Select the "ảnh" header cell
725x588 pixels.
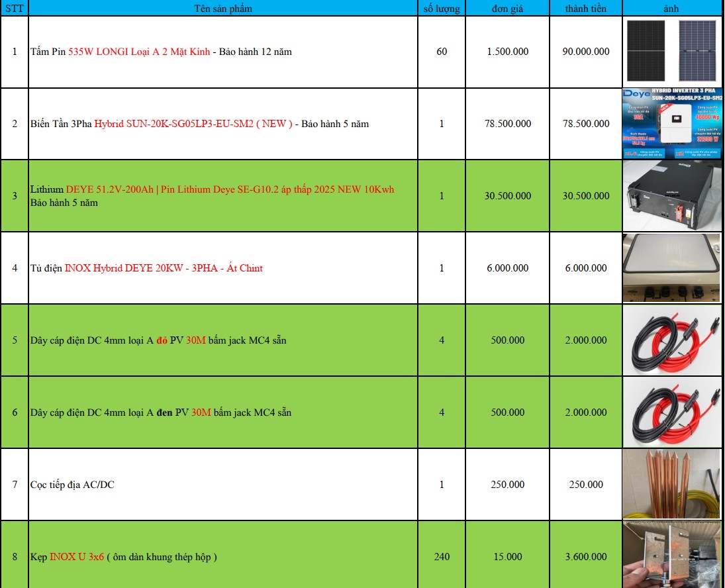coord(671,9)
